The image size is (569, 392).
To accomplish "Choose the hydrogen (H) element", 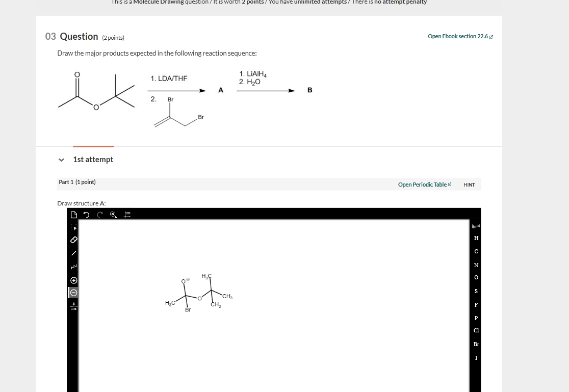I will (476, 238).
